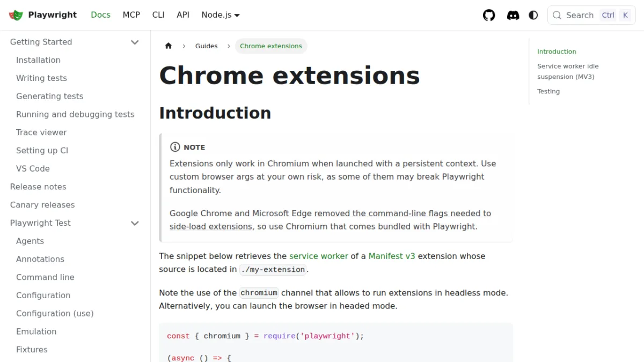Open the Discord server icon
644x362 pixels.
pyautogui.click(x=513, y=15)
